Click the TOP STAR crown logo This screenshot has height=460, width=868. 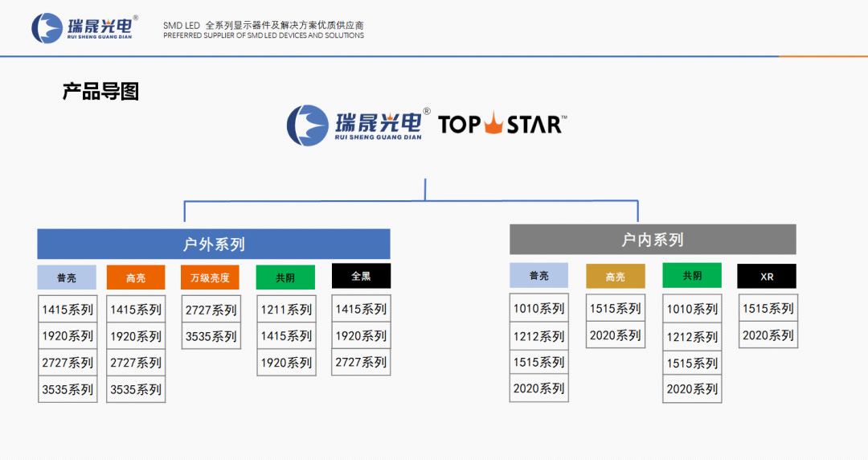[x=502, y=124]
